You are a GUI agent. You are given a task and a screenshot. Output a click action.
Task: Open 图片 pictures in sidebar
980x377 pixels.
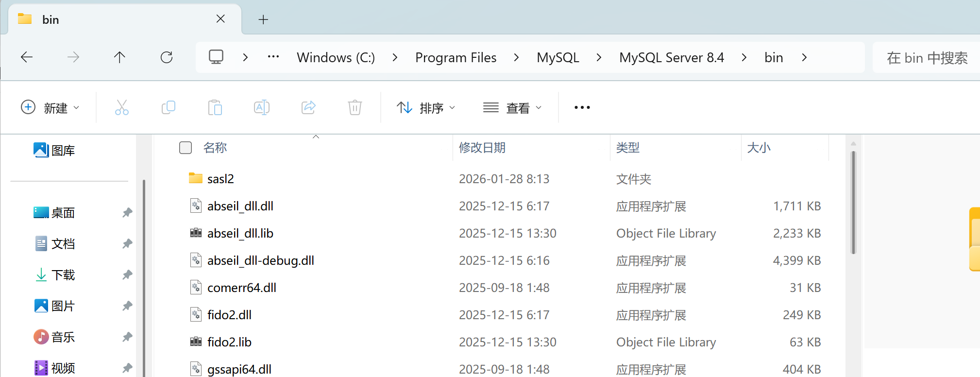tap(54, 306)
